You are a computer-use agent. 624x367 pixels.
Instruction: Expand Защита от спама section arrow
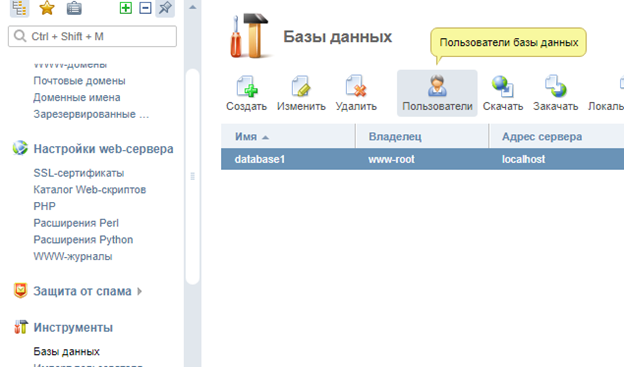pyautogui.click(x=139, y=291)
